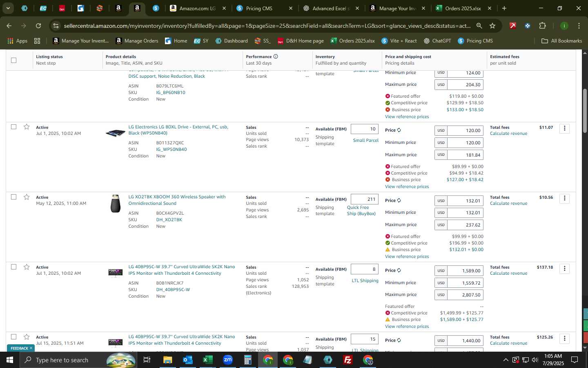Open Chrome three-dot menu
588x368 pixels.
(579, 26)
